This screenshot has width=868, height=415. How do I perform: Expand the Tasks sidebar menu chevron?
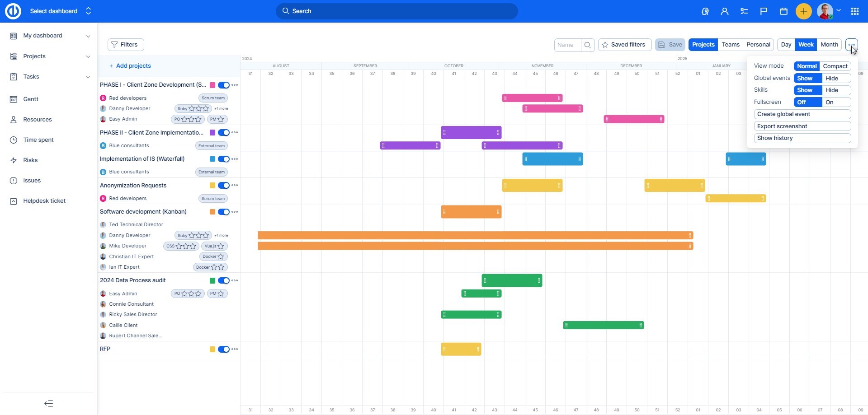(x=88, y=77)
